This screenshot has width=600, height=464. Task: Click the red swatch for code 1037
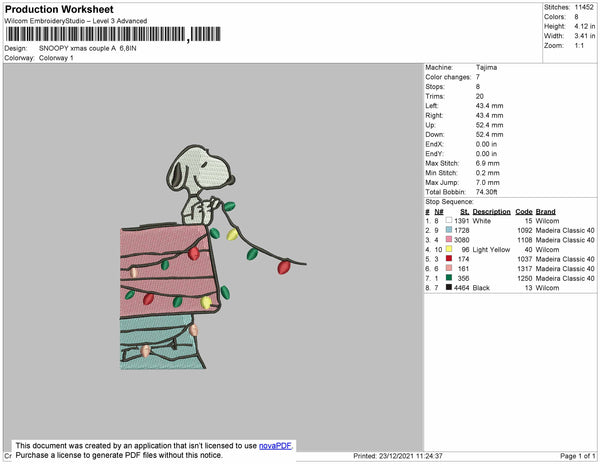click(x=449, y=259)
